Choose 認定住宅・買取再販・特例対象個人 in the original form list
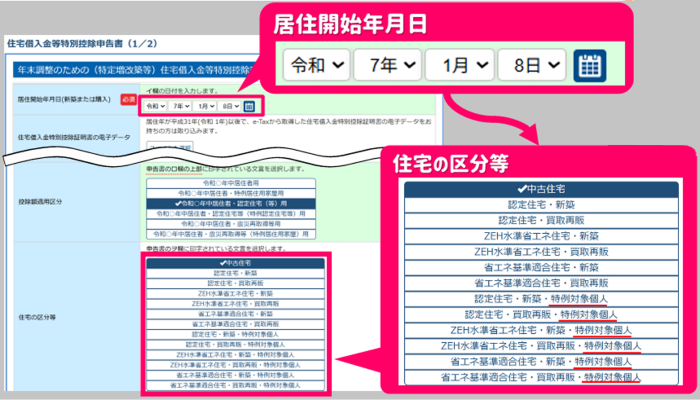 [235, 345]
